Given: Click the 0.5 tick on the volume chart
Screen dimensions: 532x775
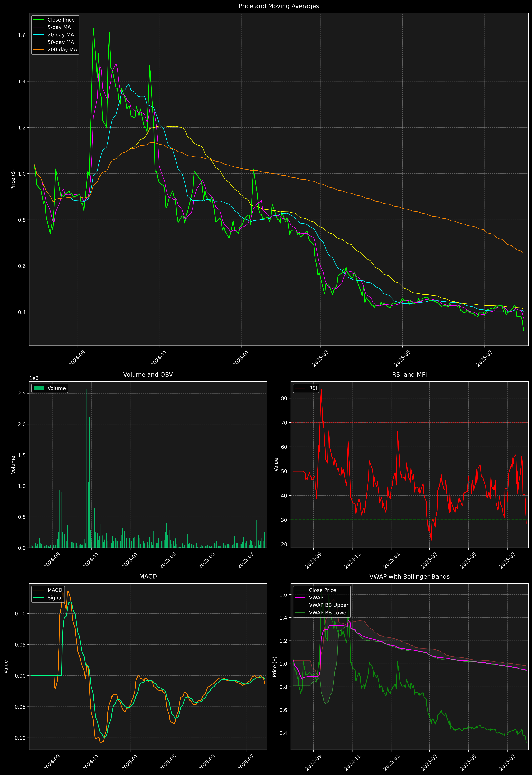Looking at the screenshot, I should 22,517.
